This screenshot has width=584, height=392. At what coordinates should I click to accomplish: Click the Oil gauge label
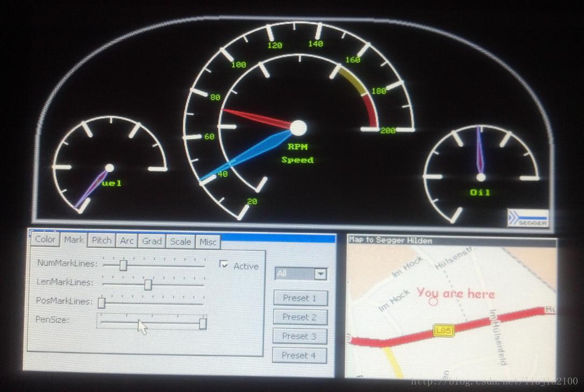479,192
